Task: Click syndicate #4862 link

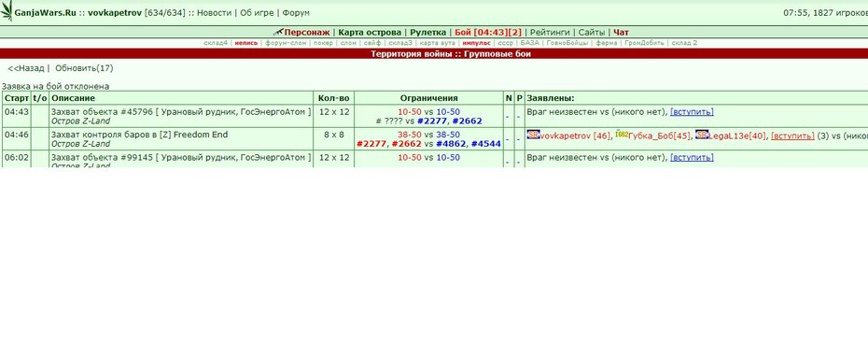Action: click(x=451, y=144)
